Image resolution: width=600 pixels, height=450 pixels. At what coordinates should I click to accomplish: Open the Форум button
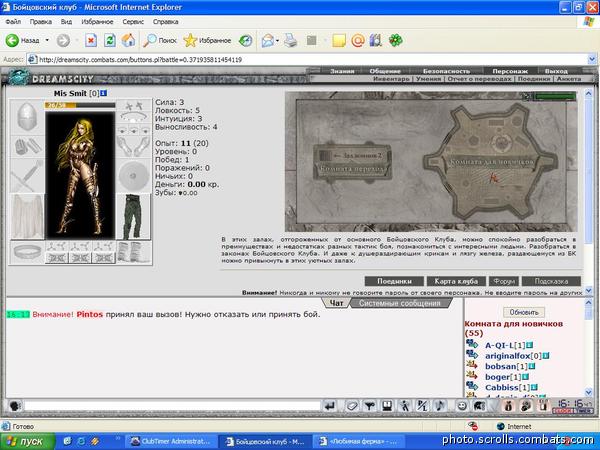pos(504,281)
